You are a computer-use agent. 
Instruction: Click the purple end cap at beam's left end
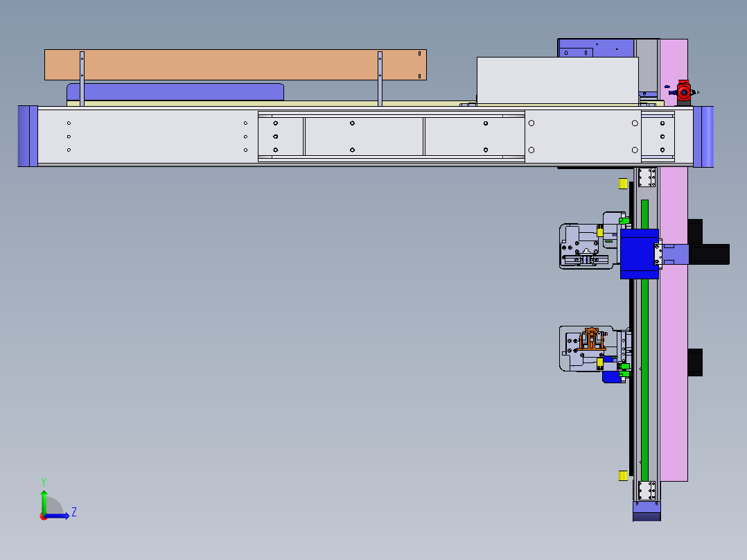pos(28,137)
